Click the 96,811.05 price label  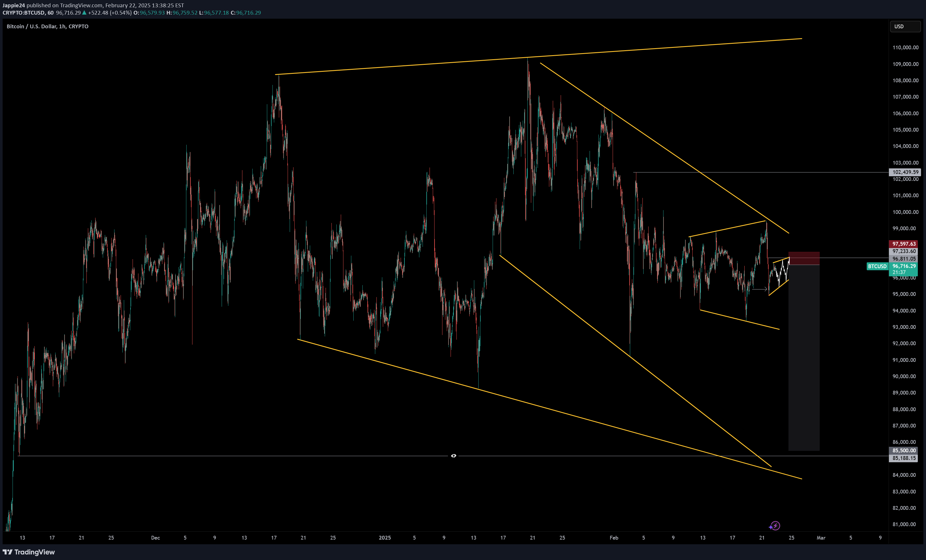click(904, 259)
